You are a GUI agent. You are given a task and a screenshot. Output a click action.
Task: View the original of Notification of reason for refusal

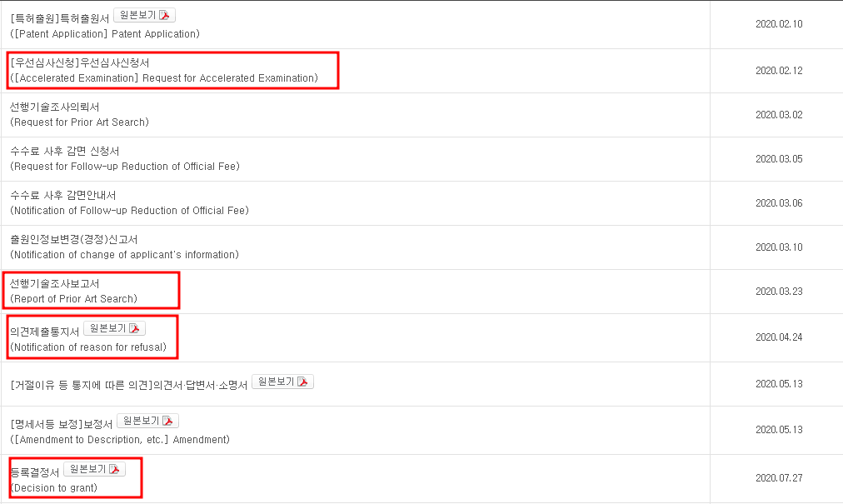coord(114,328)
